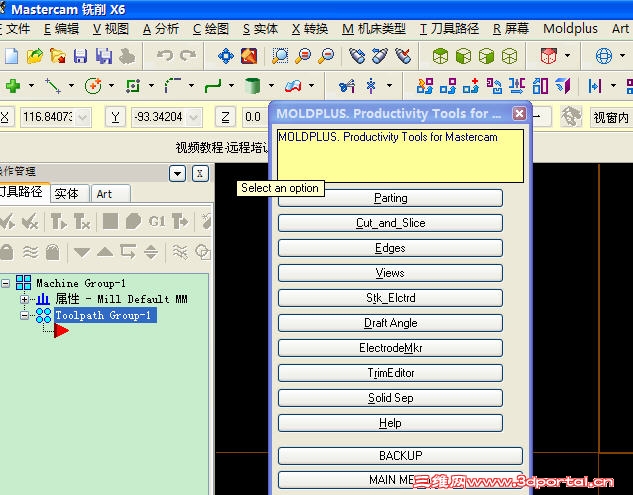This screenshot has width=633, height=495.
Task: Close the MOLDPLUS dialog
Action: point(519,113)
